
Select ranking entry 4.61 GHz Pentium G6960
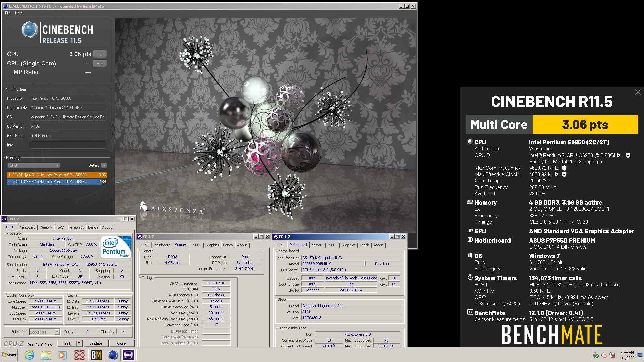[x=57, y=175]
